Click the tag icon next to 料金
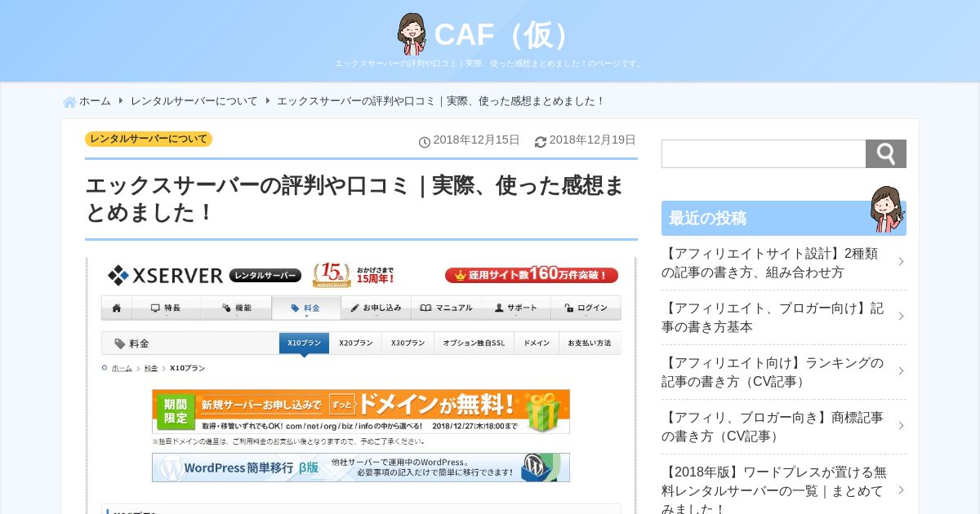This screenshot has width=980, height=514. click(120, 343)
